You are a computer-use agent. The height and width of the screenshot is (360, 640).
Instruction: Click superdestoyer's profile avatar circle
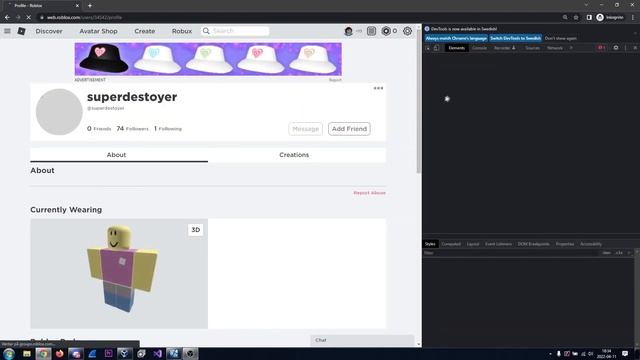click(59, 112)
